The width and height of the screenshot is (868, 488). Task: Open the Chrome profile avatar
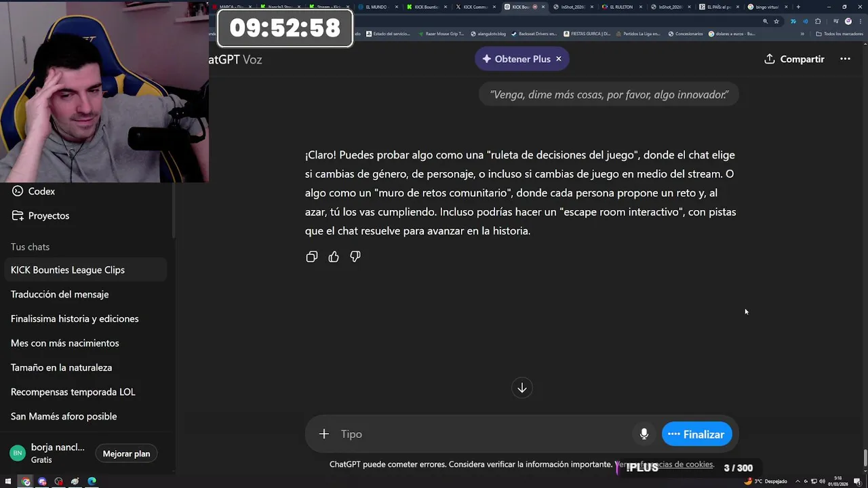(848, 21)
